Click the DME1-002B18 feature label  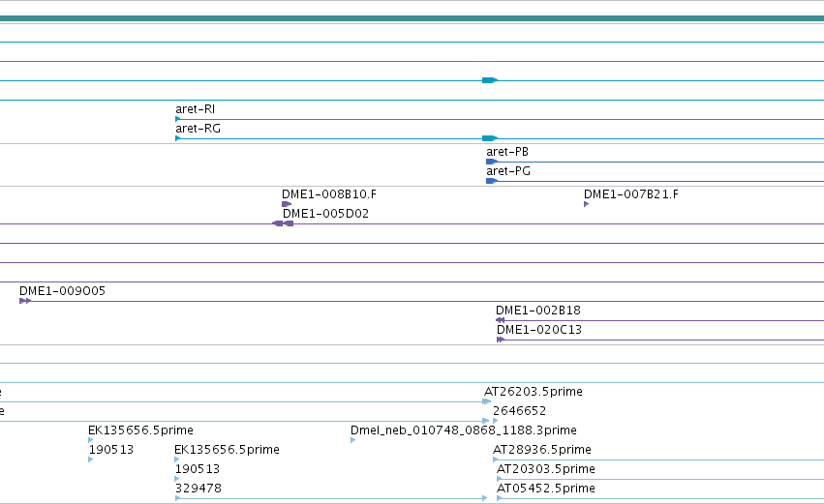point(538,311)
